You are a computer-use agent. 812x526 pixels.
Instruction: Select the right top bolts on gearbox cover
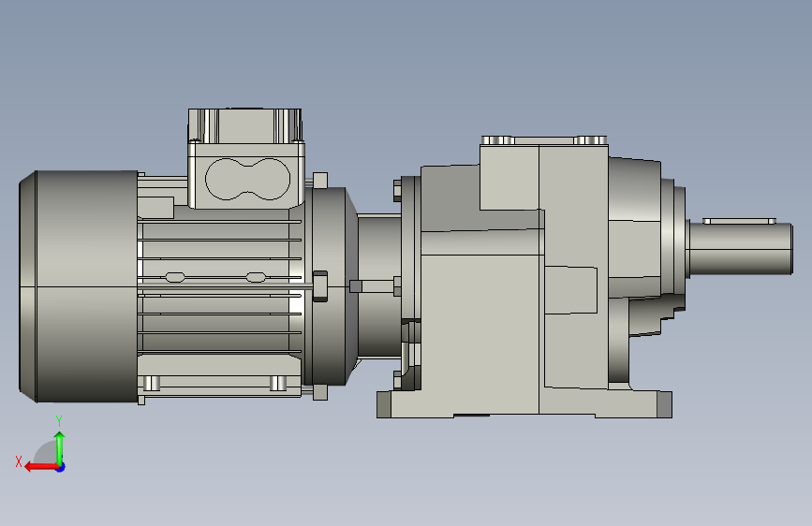tap(590, 140)
